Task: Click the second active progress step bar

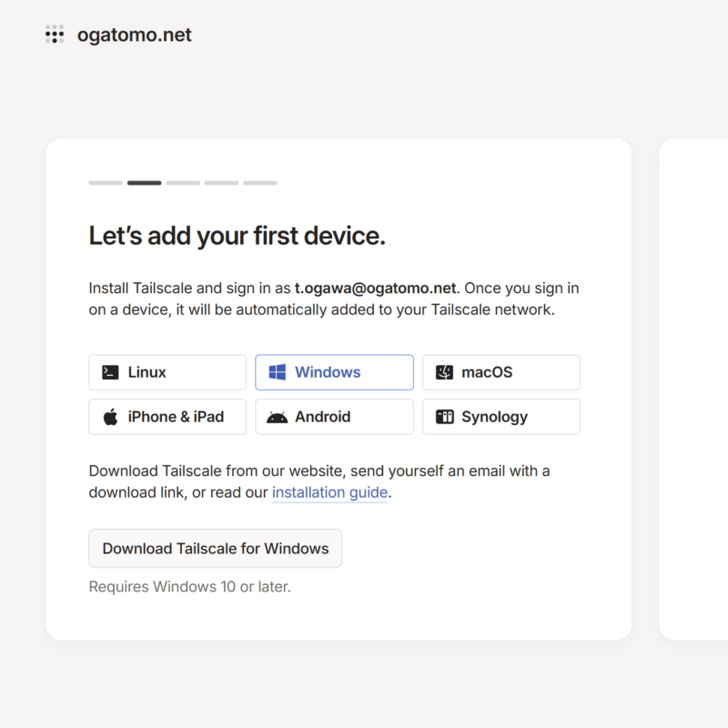Action: coord(145,183)
